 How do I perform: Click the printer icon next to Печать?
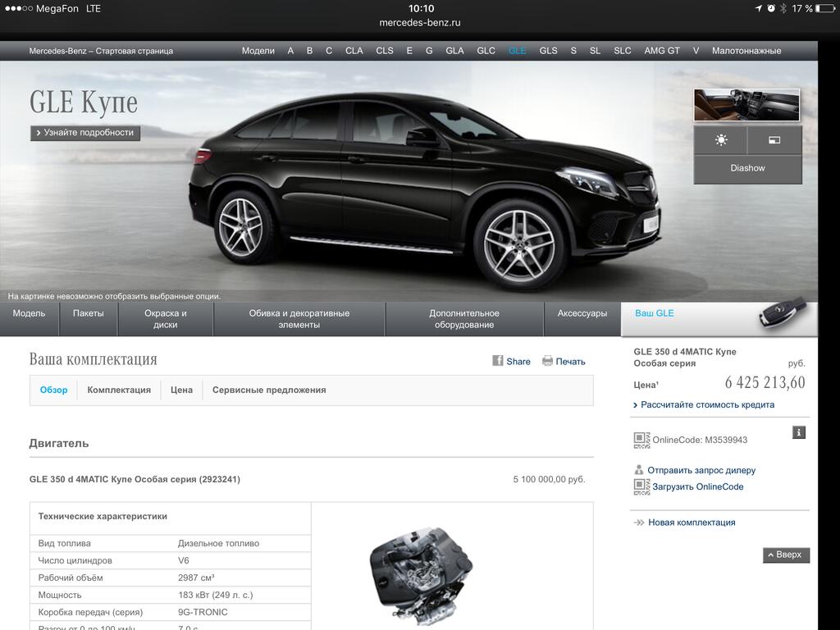pos(547,361)
